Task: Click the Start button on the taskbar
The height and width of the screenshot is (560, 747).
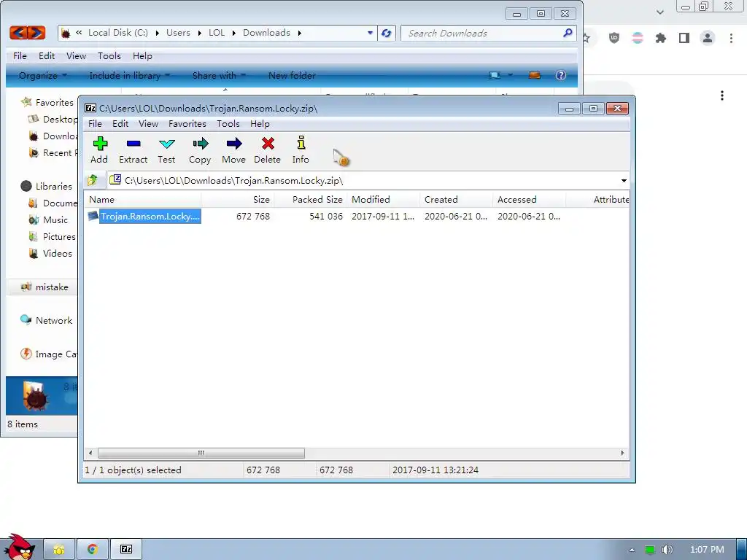Action: coord(20,547)
